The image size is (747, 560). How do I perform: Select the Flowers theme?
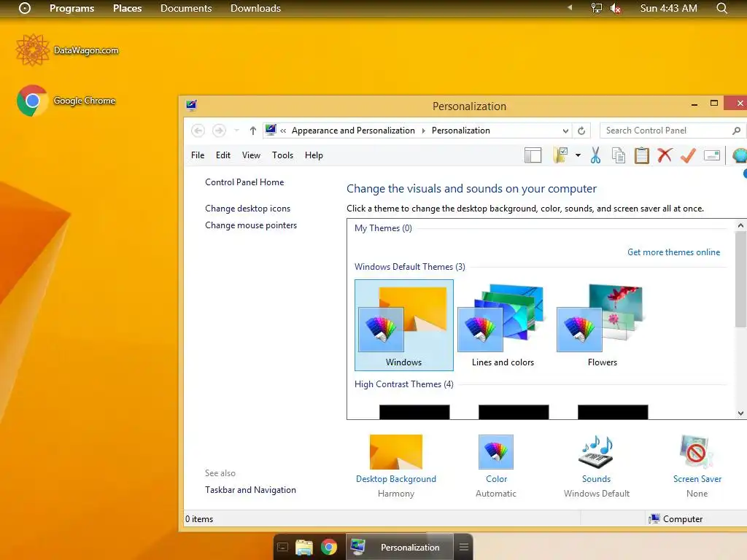pos(602,325)
